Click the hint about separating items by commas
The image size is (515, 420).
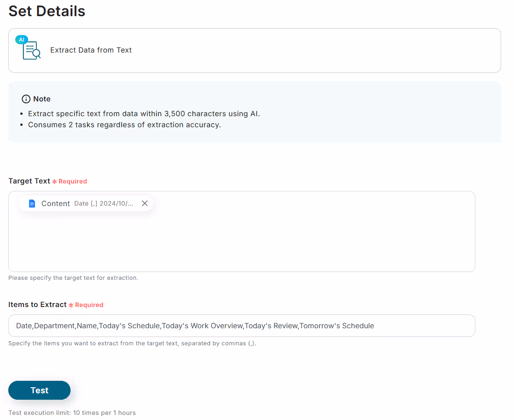point(132,343)
